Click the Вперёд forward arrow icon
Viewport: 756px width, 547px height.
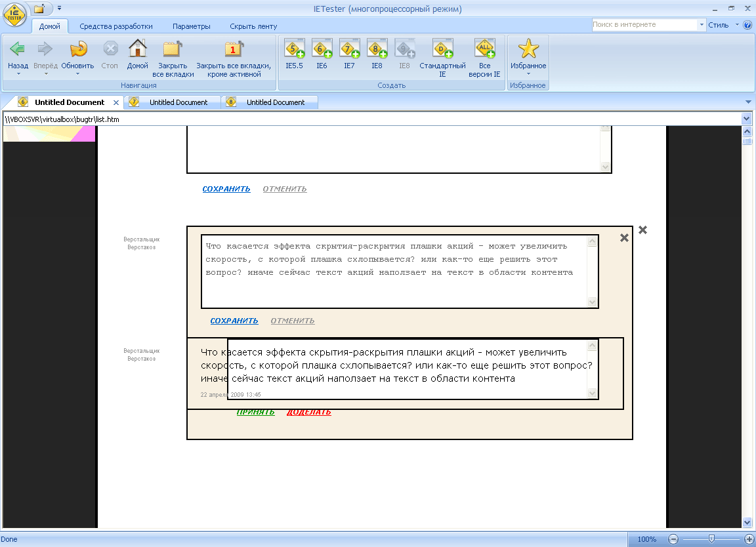point(45,48)
